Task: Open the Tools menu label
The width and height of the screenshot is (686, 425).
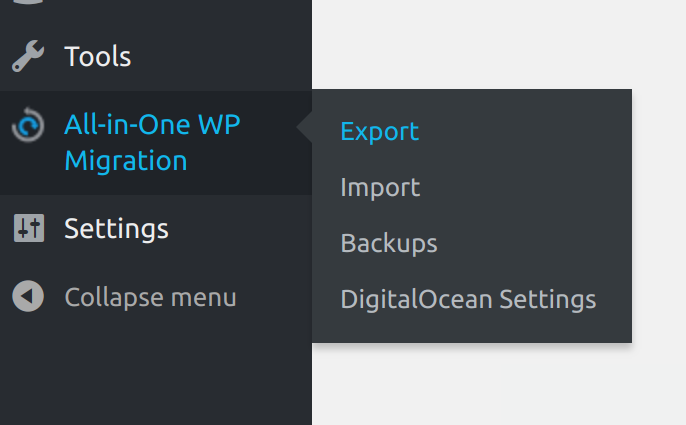Action: [98, 56]
